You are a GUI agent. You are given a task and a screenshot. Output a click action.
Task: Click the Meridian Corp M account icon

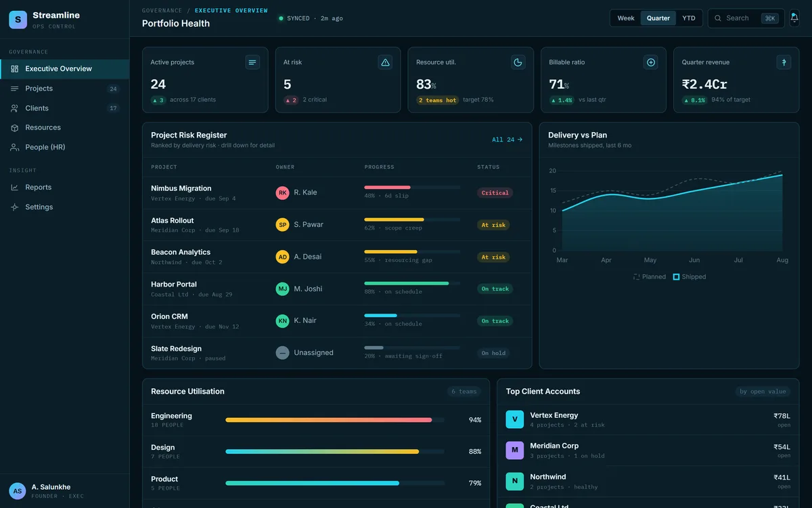[515, 450]
